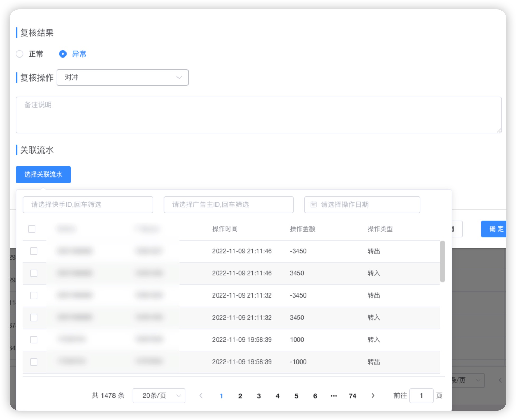Go to last page 74
The width and height of the screenshot is (516, 420).
tap(353, 396)
